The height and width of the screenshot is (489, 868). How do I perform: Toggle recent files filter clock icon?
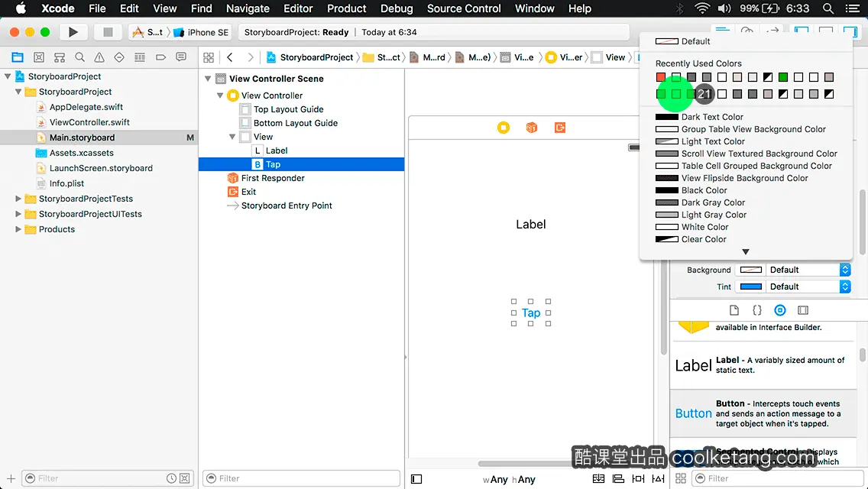(172, 478)
